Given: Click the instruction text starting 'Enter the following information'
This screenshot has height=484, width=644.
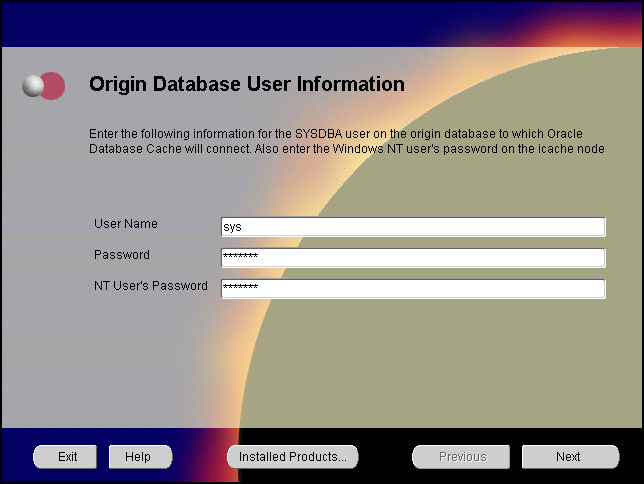Looking at the screenshot, I should click(x=347, y=141).
